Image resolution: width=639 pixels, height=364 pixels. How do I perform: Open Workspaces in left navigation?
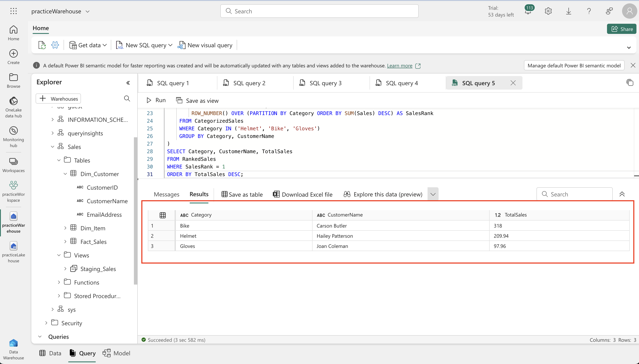14,165
